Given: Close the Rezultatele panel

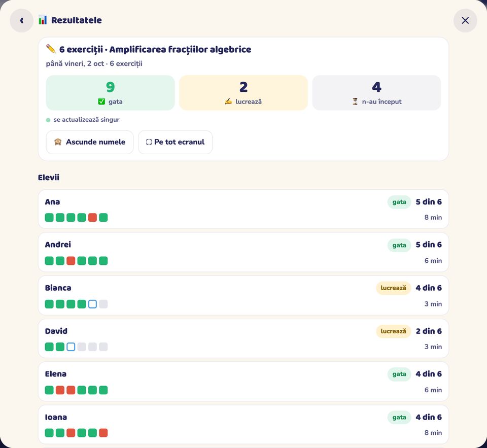Looking at the screenshot, I should 465,20.
